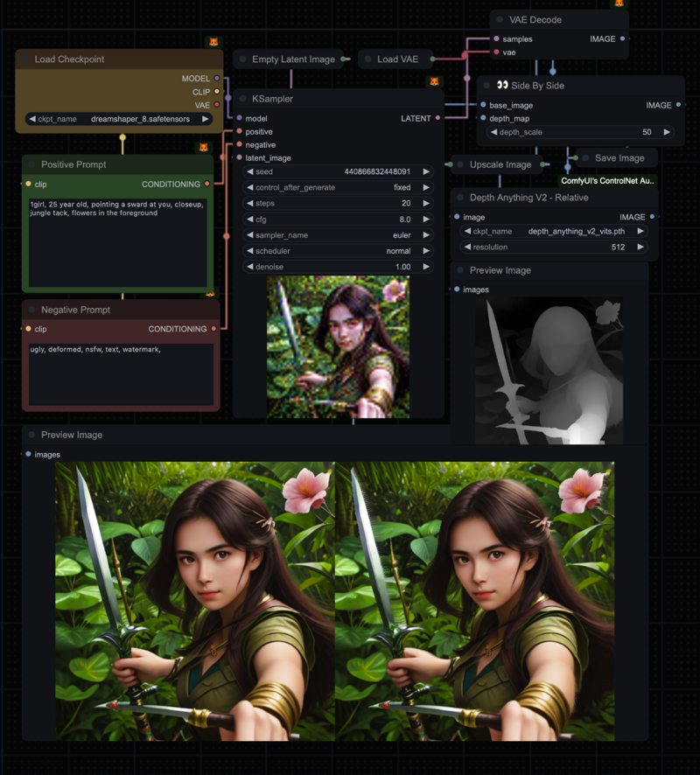This screenshot has height=775, width=700.
Task: Select the Save Image node title
Action: click(x=619, y=158)
